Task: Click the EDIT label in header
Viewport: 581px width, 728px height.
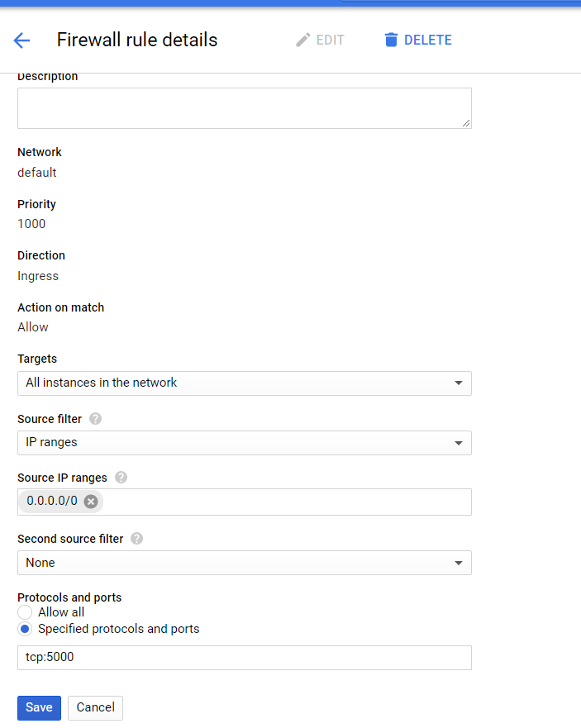Action: pyautogui.click(x=330, y=40)
